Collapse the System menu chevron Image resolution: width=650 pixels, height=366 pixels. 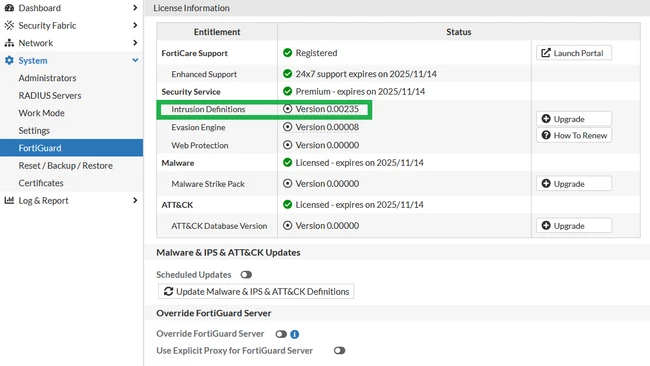click(x=135, y=61)
